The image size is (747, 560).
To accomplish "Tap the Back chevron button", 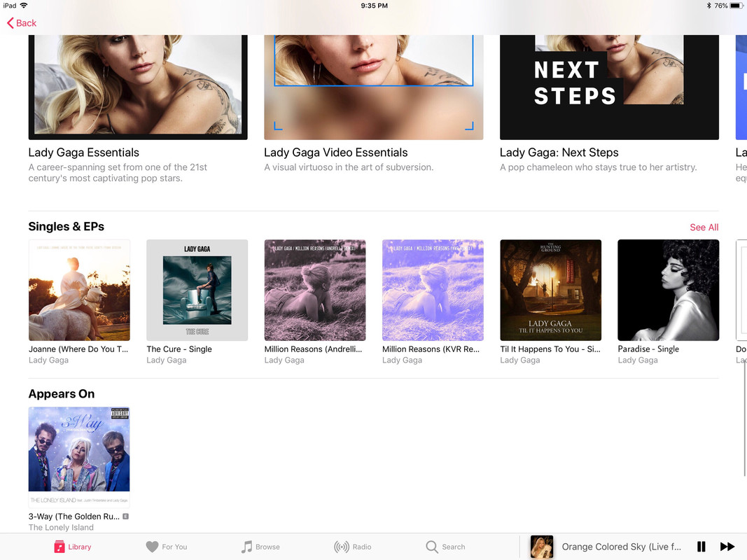I will [22, 23].
